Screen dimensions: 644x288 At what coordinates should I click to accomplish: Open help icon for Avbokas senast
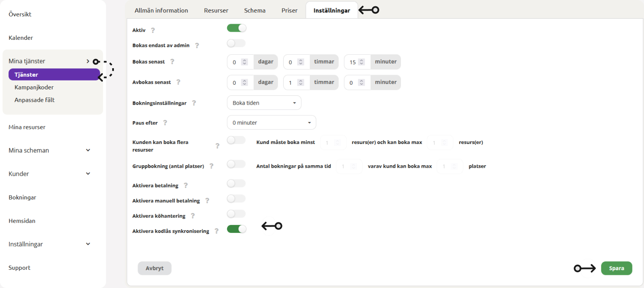click(178, 82)
